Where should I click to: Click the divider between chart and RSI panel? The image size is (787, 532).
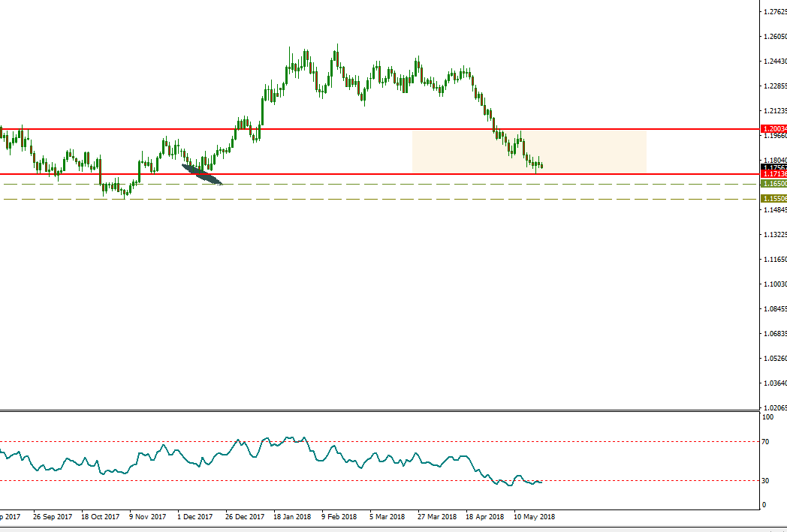375,410
